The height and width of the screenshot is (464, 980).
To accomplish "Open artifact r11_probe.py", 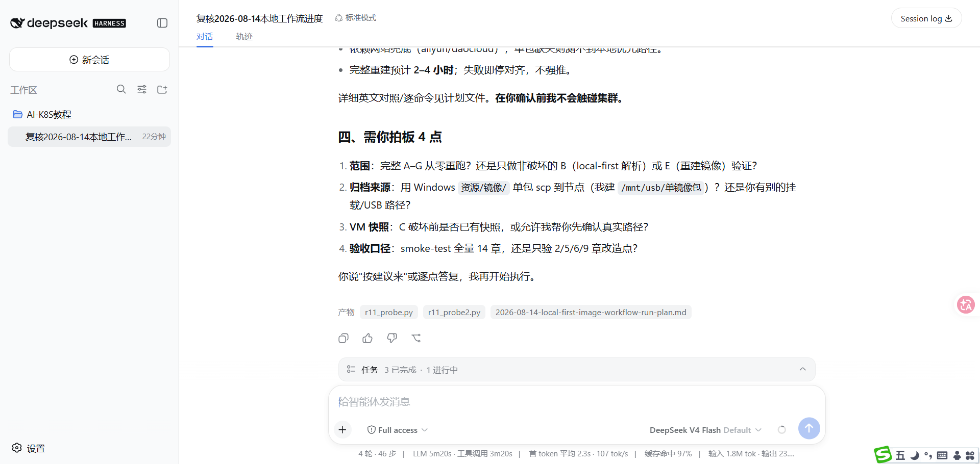I will 389,312.
